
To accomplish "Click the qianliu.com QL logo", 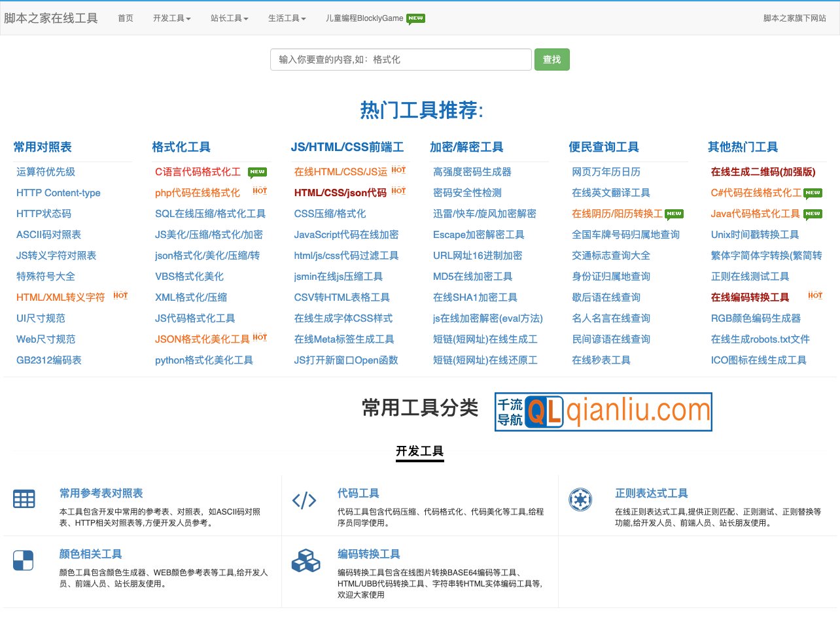I will [x=603, y=412].
